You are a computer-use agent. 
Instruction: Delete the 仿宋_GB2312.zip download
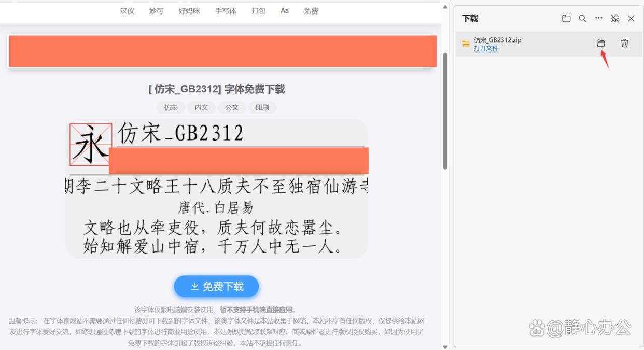pos(624,43)
